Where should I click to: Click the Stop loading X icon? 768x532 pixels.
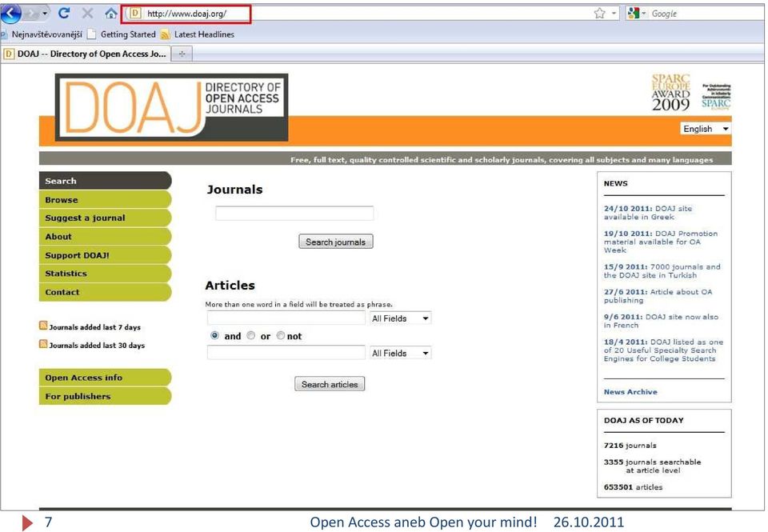(87, 14)
